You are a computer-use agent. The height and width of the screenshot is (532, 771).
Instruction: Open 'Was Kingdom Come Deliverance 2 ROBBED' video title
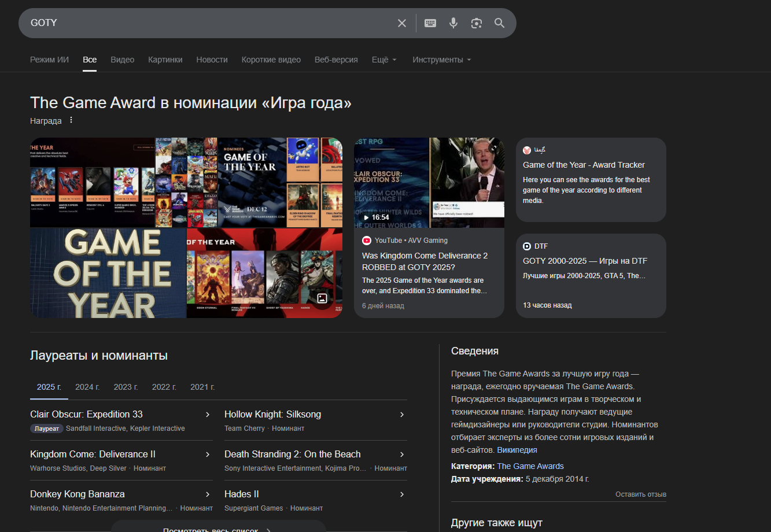pyautogui.click(x=425, y=261)
